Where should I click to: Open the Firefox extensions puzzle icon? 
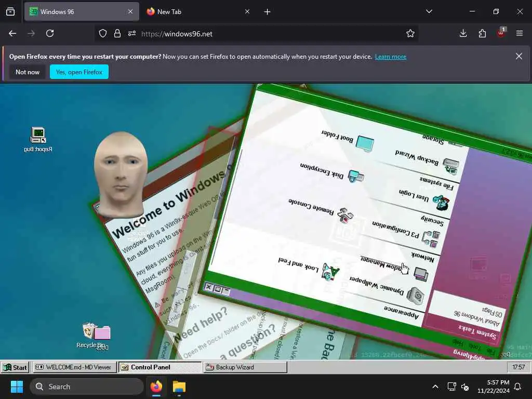coord(482,34)
